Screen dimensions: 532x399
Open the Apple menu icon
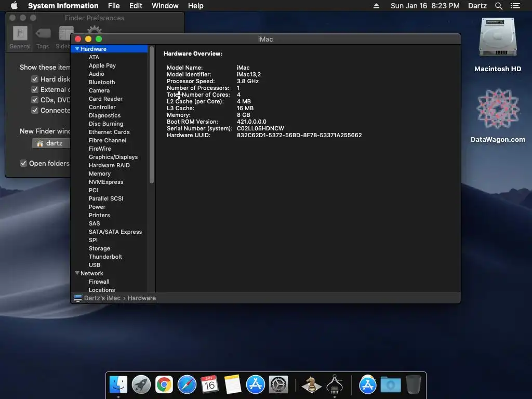[x=14, y=5]
